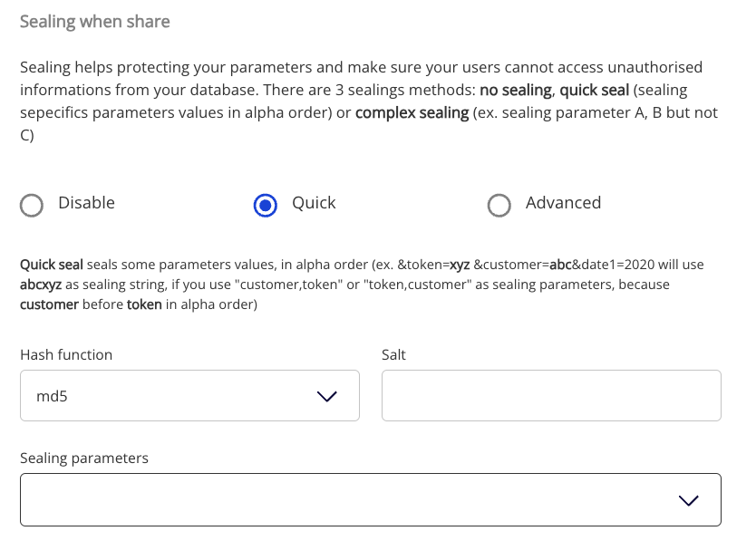Click bold 'Quick seal' starting the explanation paragraph

(52, 265)
